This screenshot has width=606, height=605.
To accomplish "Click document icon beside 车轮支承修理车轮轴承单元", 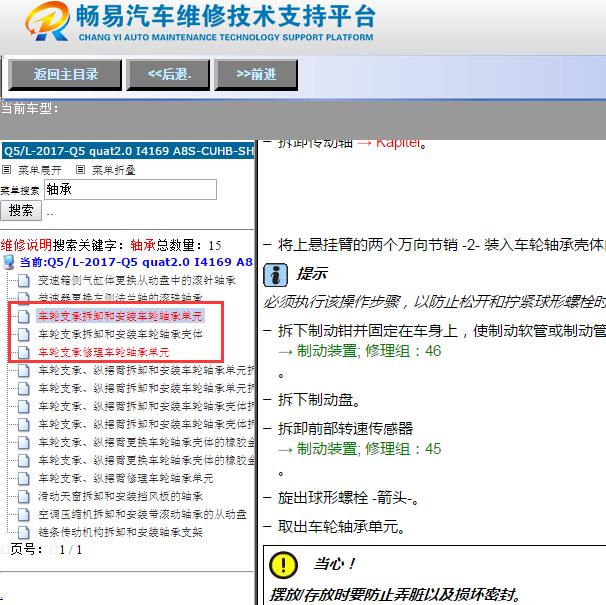I will click(24, 353).
